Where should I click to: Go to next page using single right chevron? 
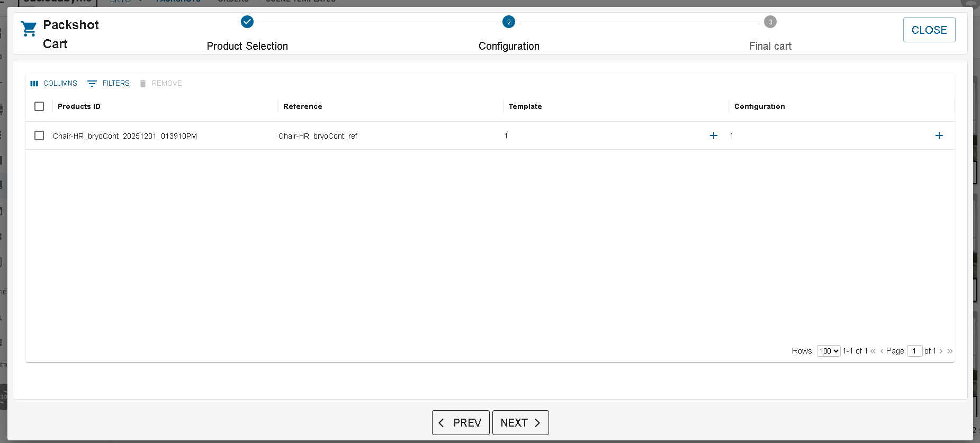941,351
